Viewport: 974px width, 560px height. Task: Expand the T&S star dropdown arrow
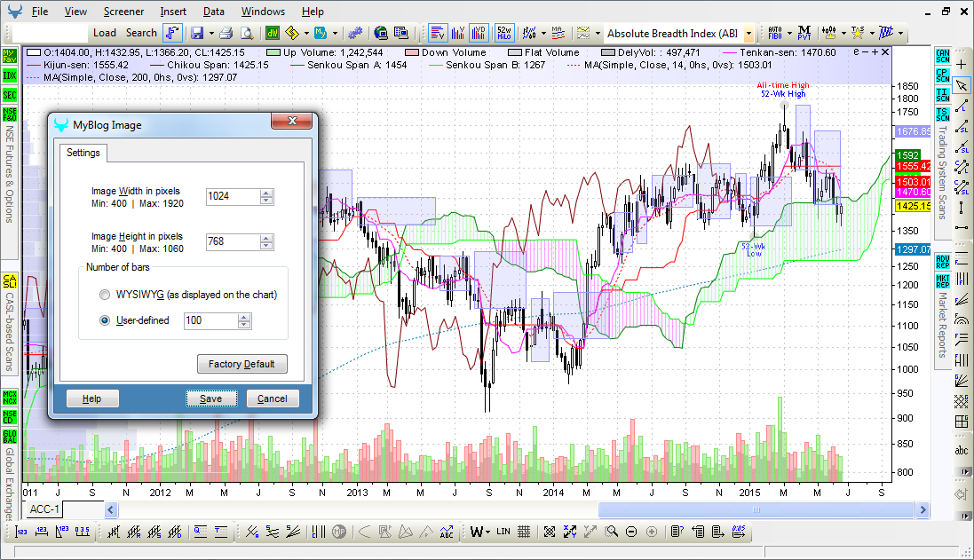[872, 34]
